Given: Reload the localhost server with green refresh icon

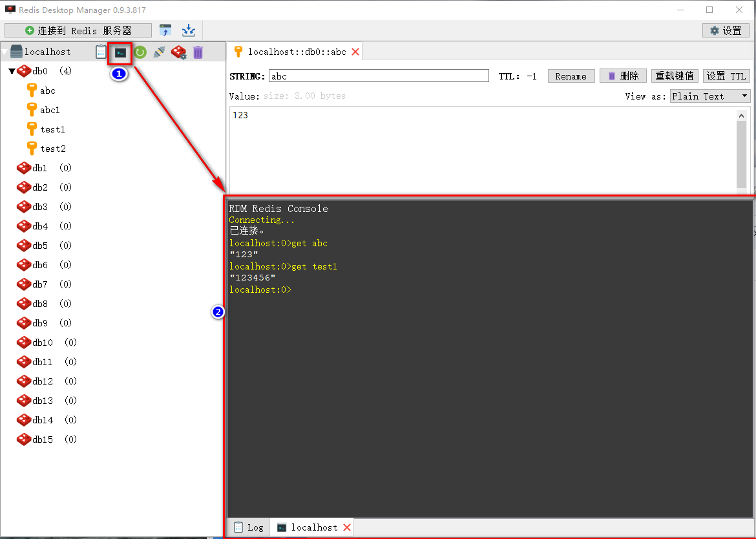Looking at the screenshot, I should pyautogui.click(x=140, y=52).
